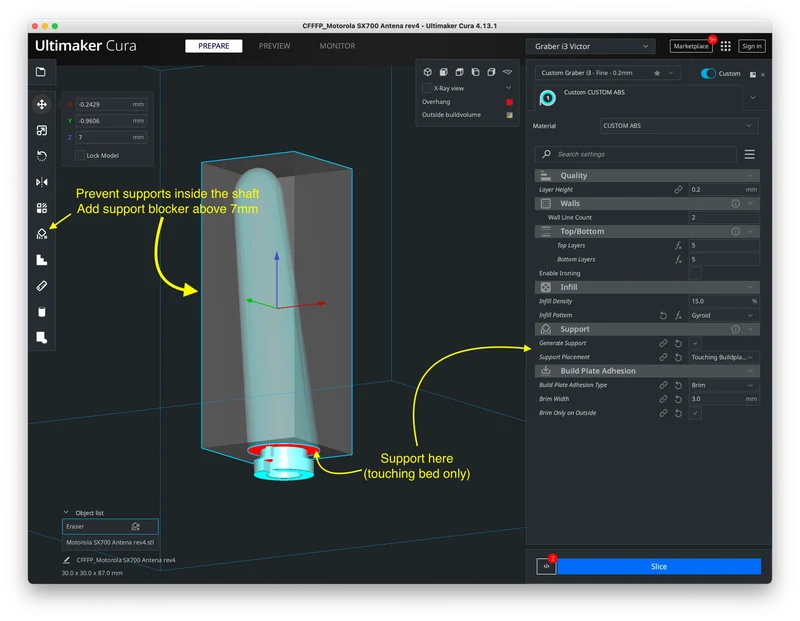This screenshot has width=800, height=621.
Task: Open Graber i3 Victor printer dropdown
Action: coord(590,46)
